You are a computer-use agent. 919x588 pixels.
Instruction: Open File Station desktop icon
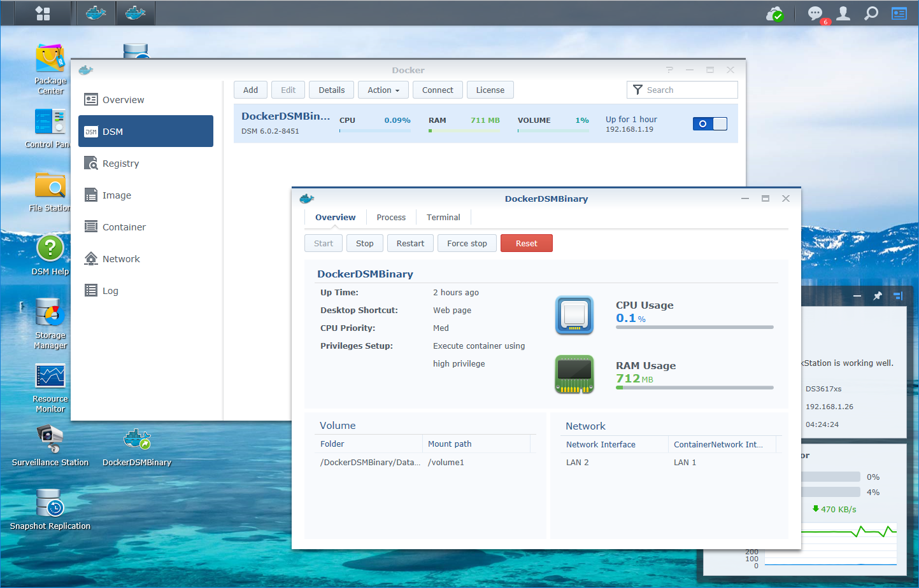(50, 192)
